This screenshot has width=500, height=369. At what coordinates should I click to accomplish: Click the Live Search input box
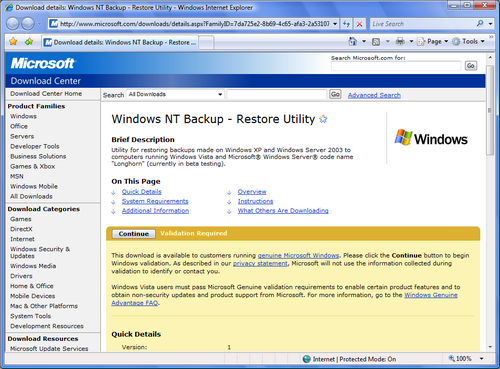point(422,24)
